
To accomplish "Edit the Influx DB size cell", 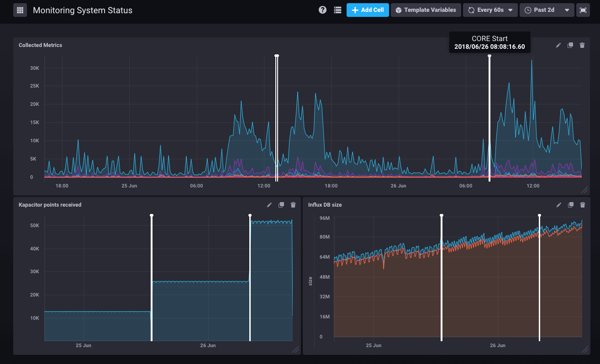I will coord(558,205).
